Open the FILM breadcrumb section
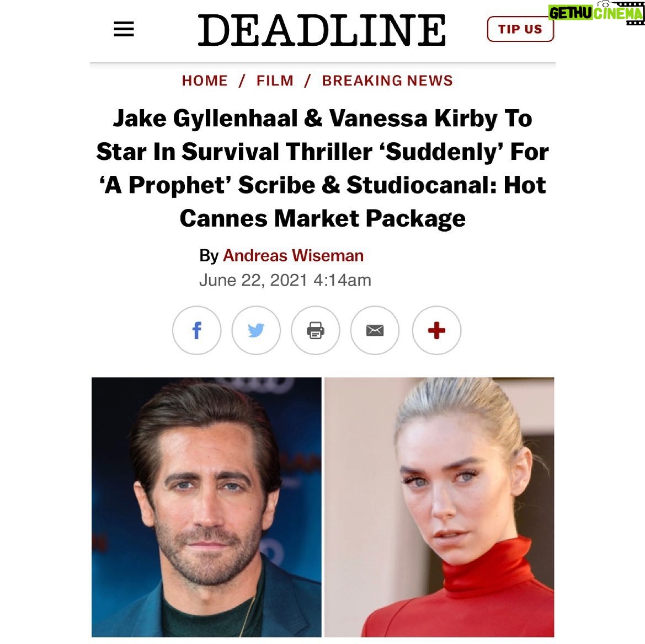Screen dimensions: 645x644 point(275,80)
